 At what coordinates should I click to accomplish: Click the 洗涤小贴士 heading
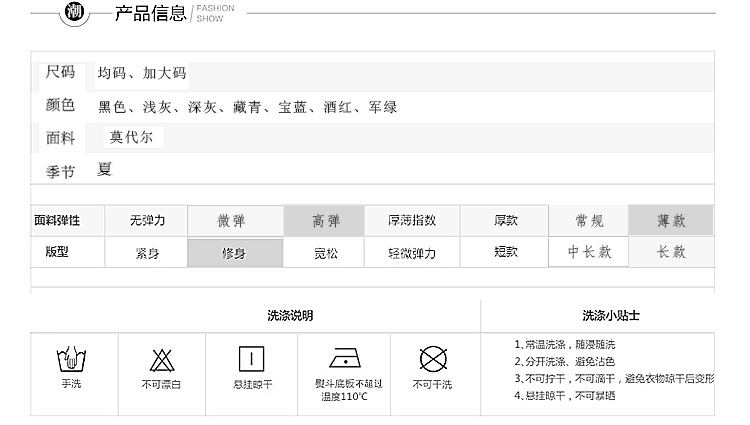(x=611, y=316)
